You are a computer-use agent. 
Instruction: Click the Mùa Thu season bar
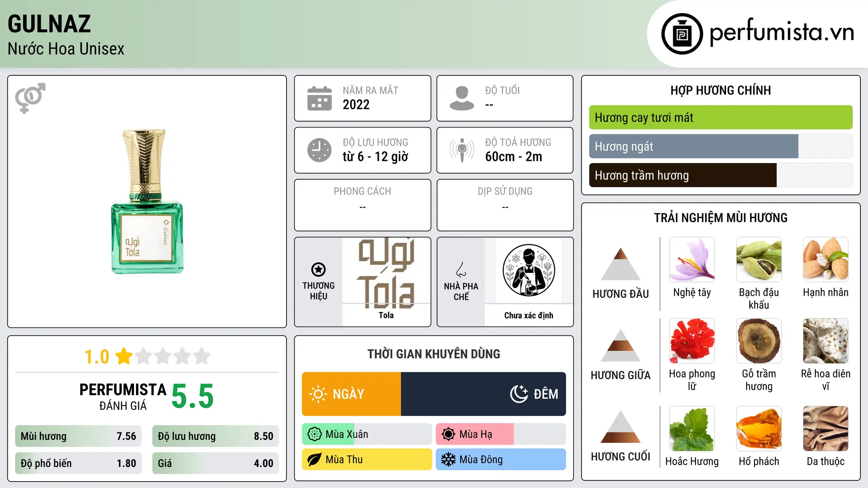point(367,460)
